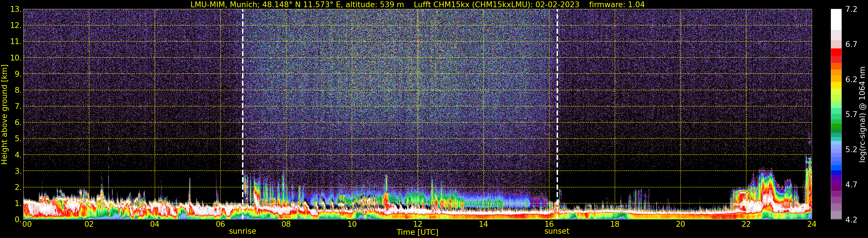Screen dimensions: 868x238
Task: Click the colorbar value '4.7'
Action: point(851,184)
